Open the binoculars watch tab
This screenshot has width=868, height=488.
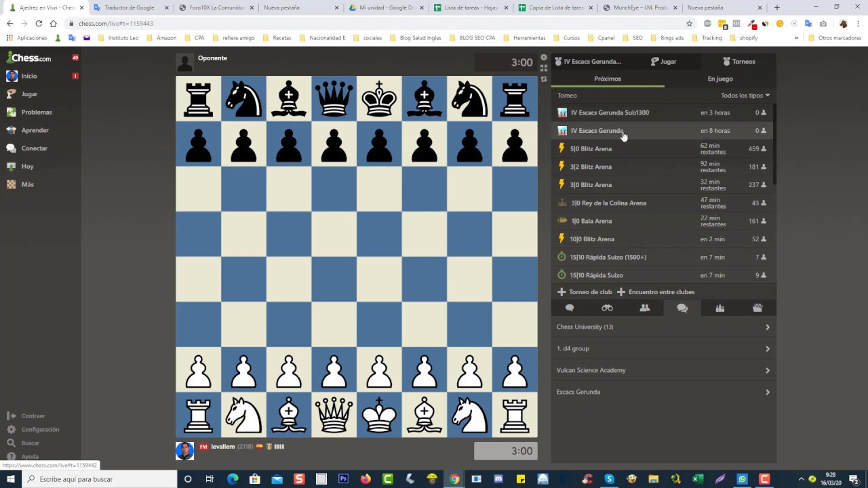(x=607, y=308)
